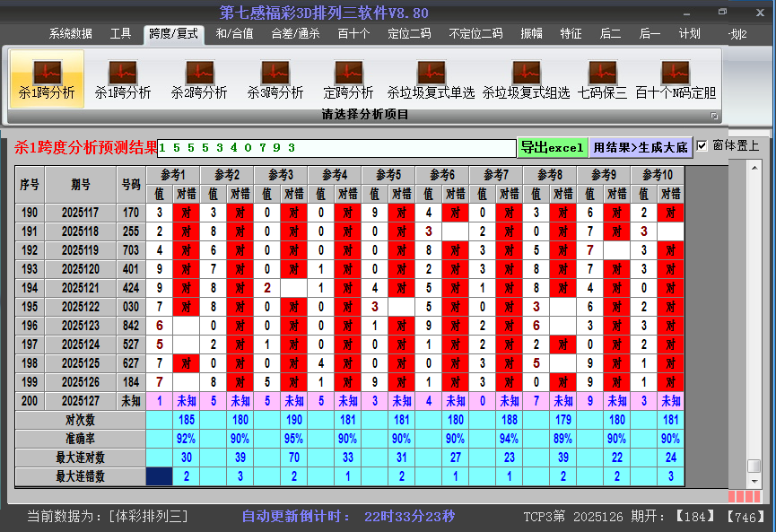Click the vertical scrollbar thumb
The height and width of the screenshot is (532, 776).
(754, 467)
